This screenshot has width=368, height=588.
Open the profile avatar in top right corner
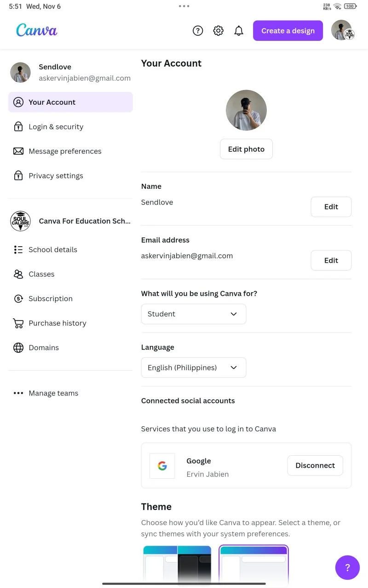pos(342,30)
